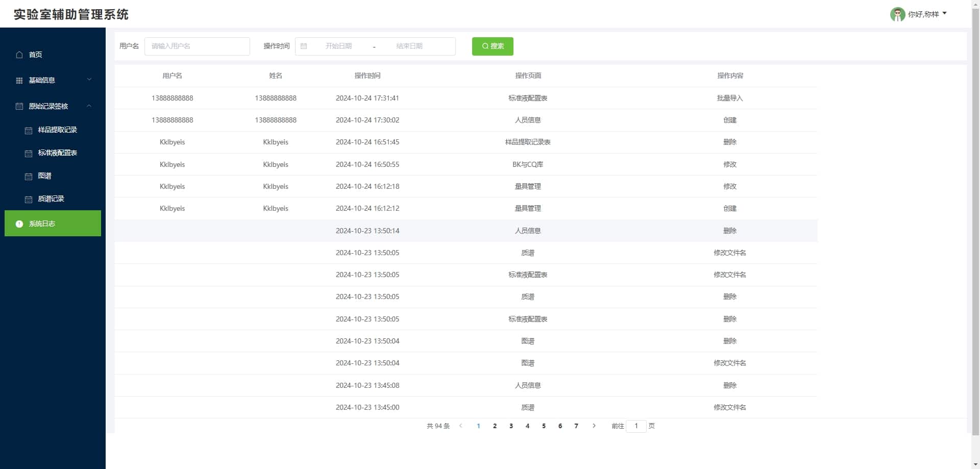Go to the next page with right arrow
This screenshot has height=469, width=980.
pos(594,426)
